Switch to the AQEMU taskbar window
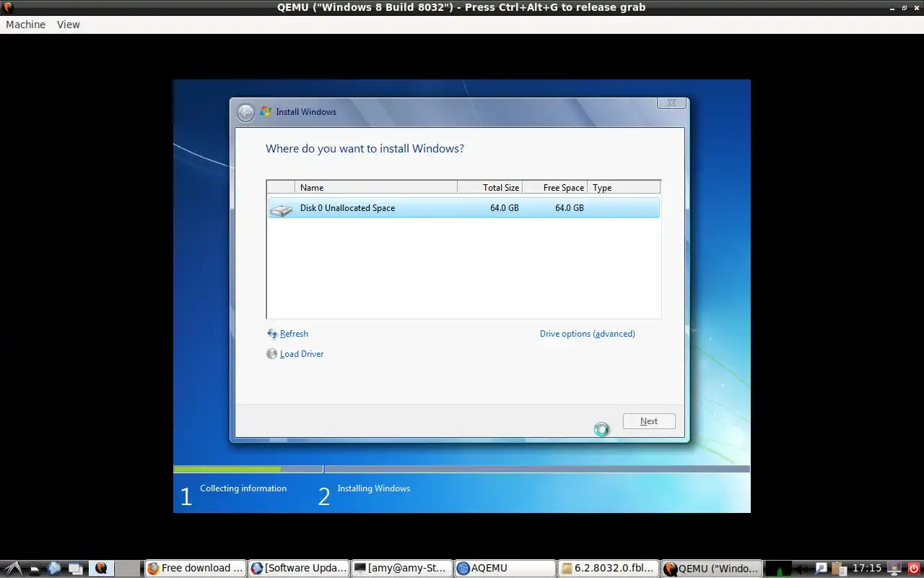Viewport: 924px width, 578px height. [505, 569]
